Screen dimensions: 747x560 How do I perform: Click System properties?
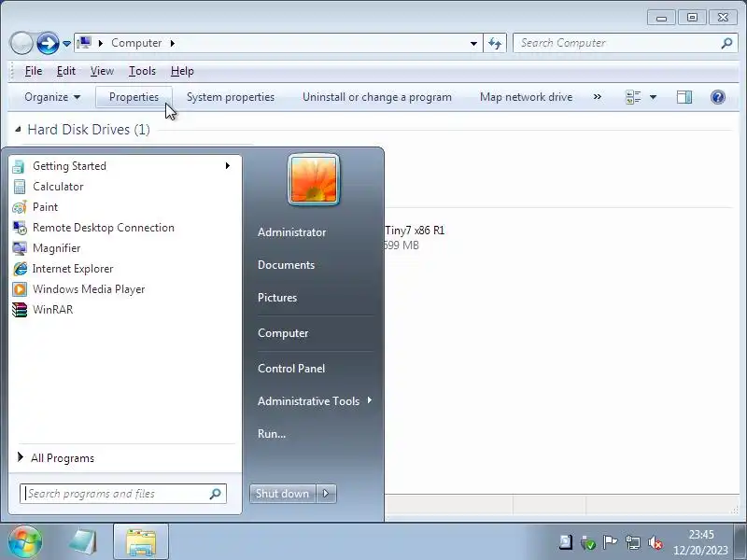[x=231, y=97]
